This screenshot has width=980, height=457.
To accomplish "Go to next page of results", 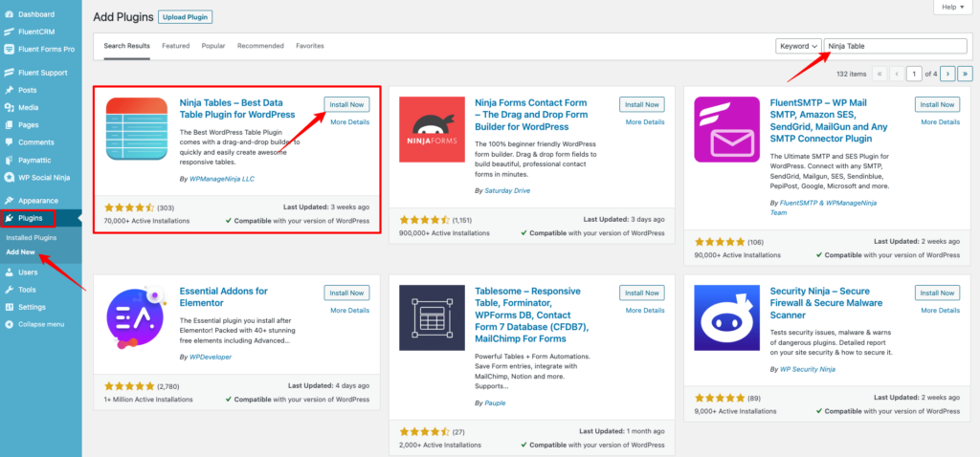I will pos(947,73).
